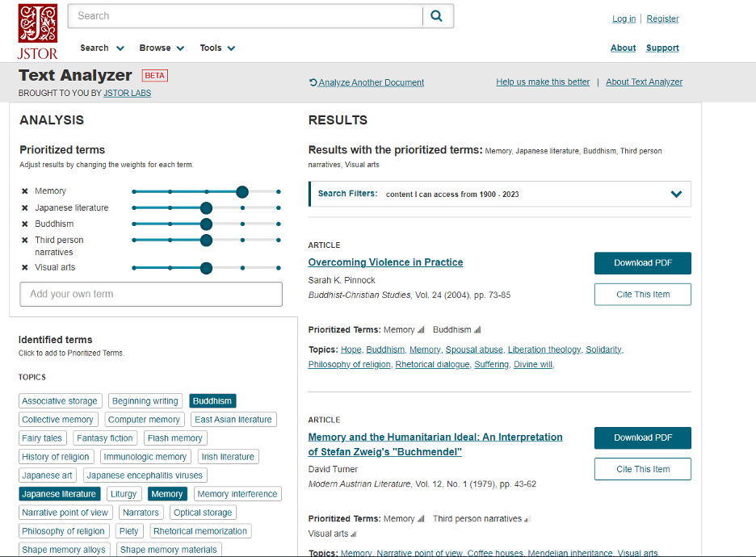Screen dimensions: 756x557
Task: Remove Memory term with X icon
Action: pos(25,191)
